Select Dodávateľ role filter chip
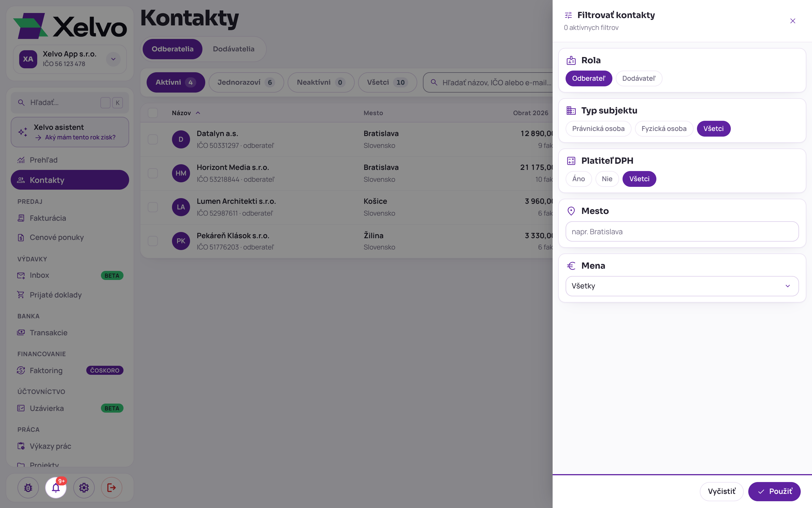This screenshot has width=812, height=508. click(x=639, y=78)
